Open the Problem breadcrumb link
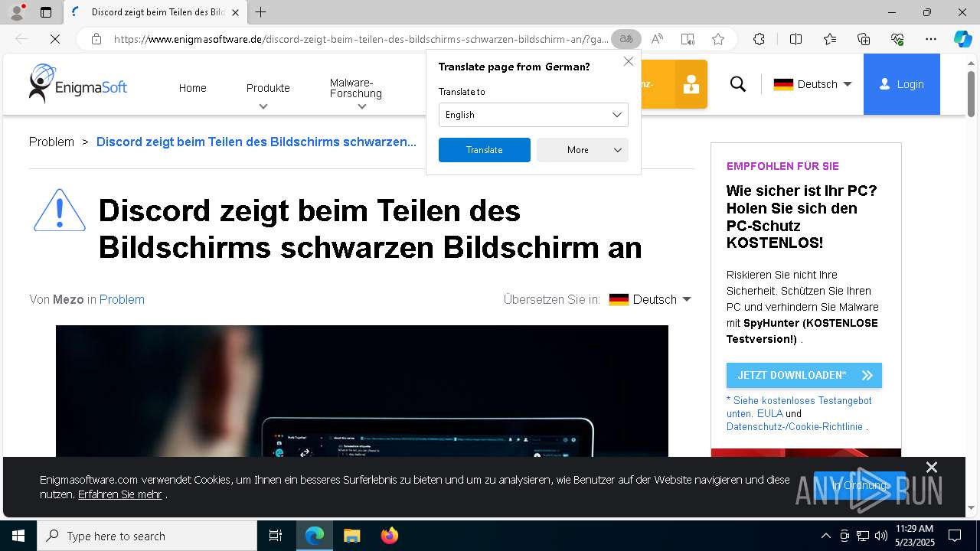Image resolution: width=980 pixels, height=551 pixels. pos(51,142)
